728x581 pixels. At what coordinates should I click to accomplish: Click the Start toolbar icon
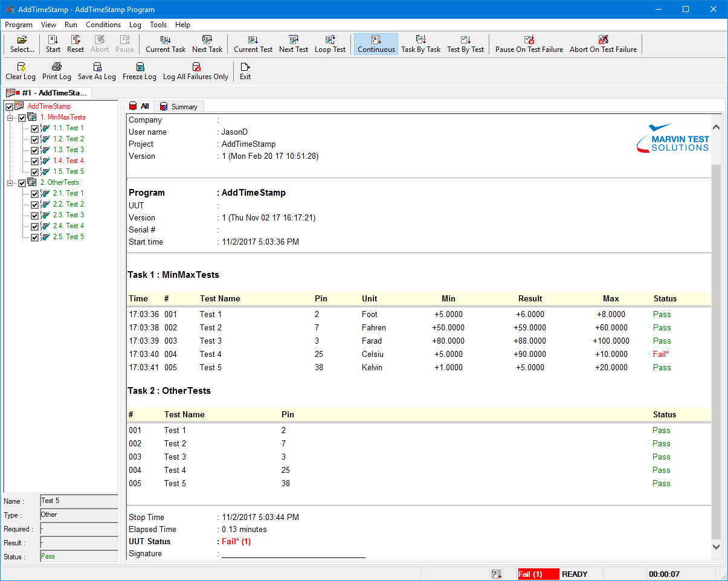(x=53, y=40)
